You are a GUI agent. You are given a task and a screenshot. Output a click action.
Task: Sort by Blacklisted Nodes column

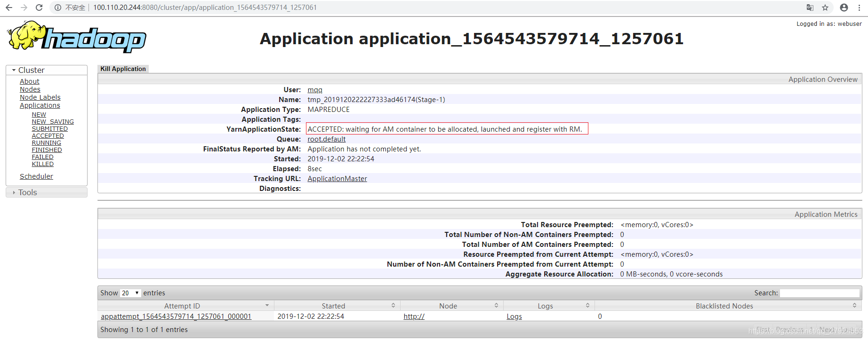pyautogui.click(x=728, y=306)
